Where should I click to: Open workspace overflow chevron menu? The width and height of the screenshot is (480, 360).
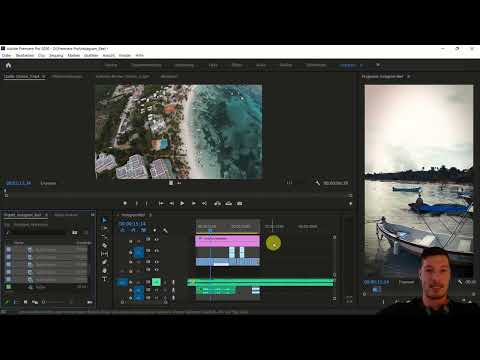click(x=378, y=65)
